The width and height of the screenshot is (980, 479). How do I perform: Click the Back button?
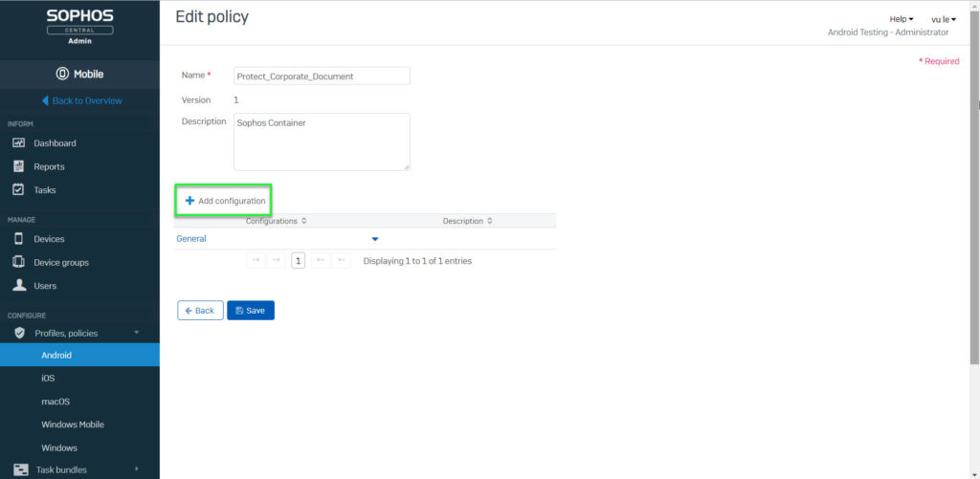tap(200, 311)
